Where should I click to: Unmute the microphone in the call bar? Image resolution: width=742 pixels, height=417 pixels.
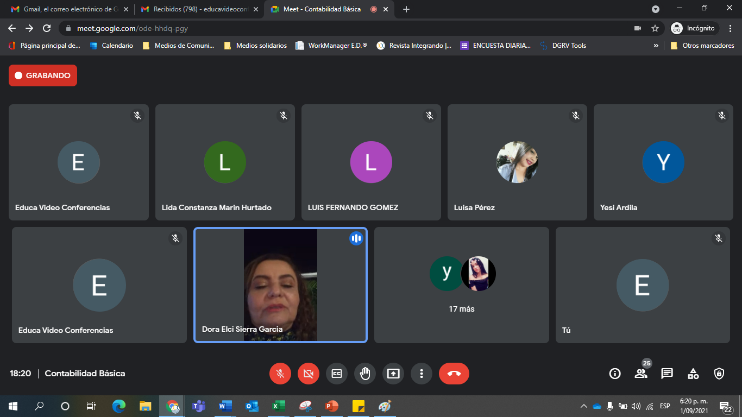click(280, 373)
